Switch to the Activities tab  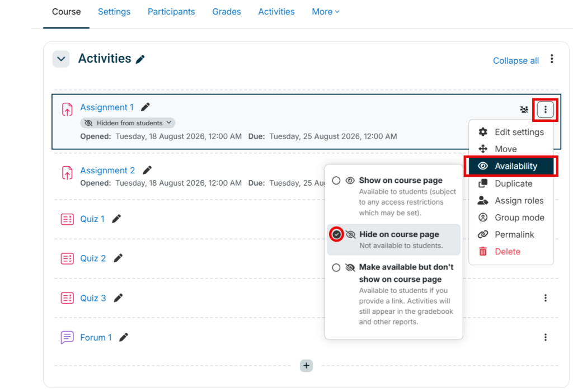[276, 12]
